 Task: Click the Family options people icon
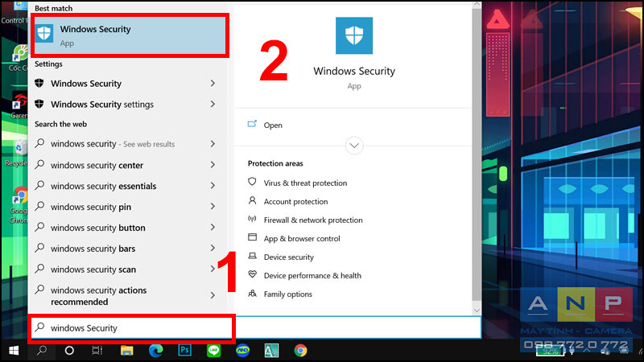[x=252, y=293]
